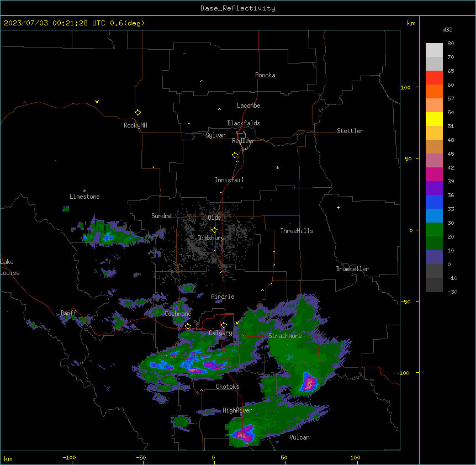Click the yellow diamond marker near RockyMH
This screenshot has height=465, width=476.
pos(137,113)
